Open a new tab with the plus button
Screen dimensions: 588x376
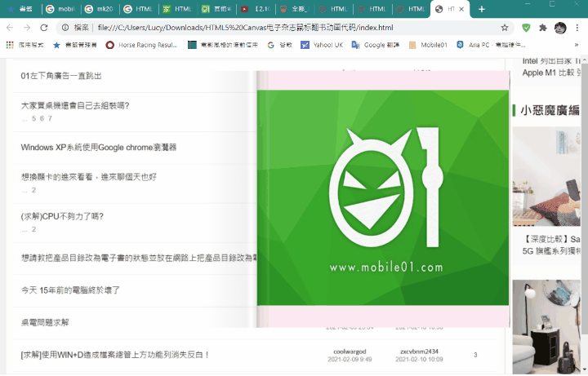(482, 9)
